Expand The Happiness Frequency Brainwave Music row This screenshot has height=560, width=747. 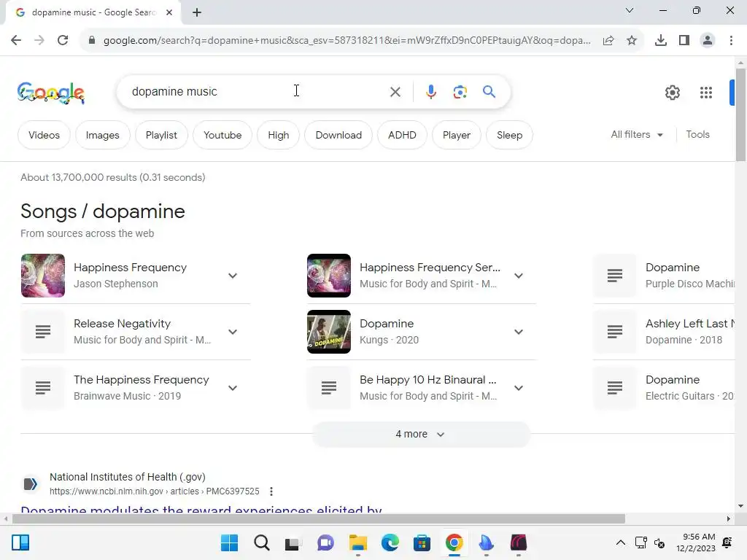click(233, 388)
